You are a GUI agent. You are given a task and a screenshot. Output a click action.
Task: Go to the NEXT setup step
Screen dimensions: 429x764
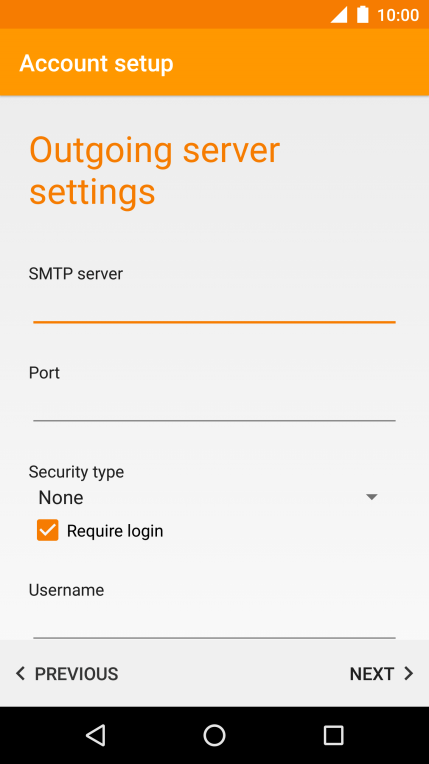pos(381,674)
